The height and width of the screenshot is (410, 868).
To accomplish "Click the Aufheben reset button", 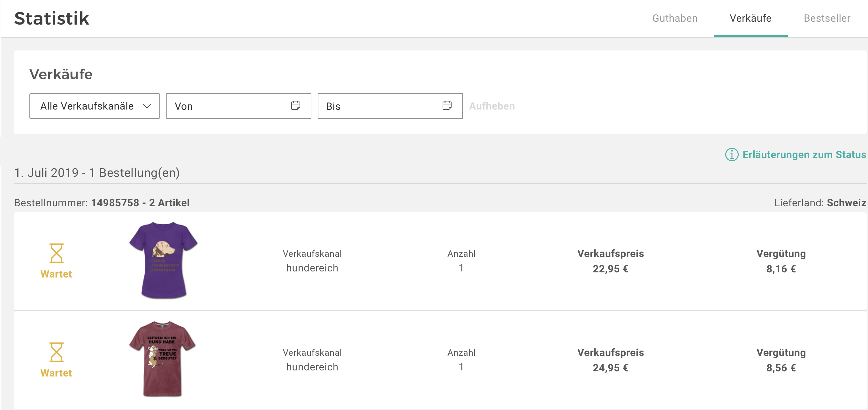I will 491,106.
